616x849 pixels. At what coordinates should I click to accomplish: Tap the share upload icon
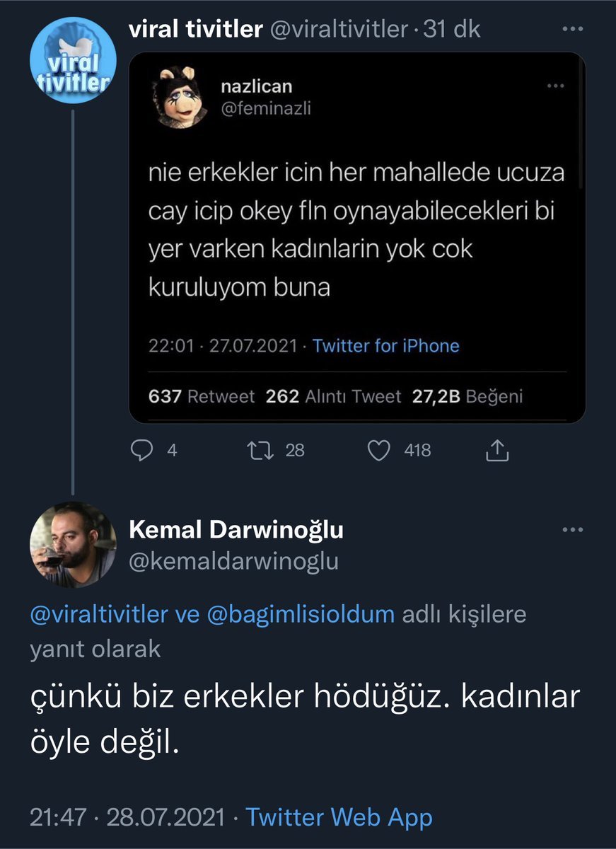point(497,450)
